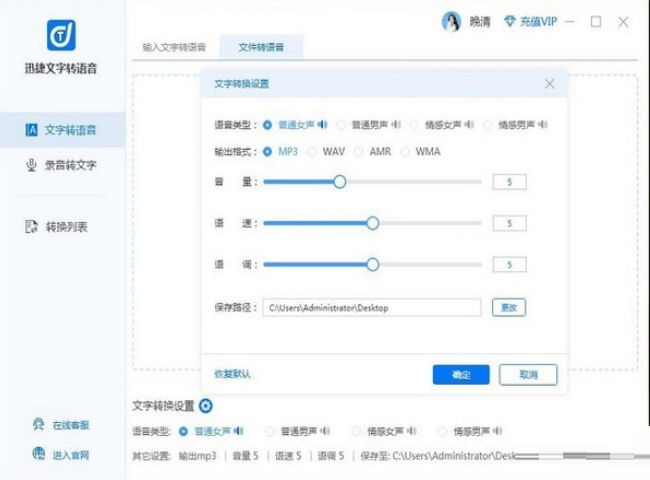
Task: Cancel dialog with 取消 button
Action: [x=528, y=375]
